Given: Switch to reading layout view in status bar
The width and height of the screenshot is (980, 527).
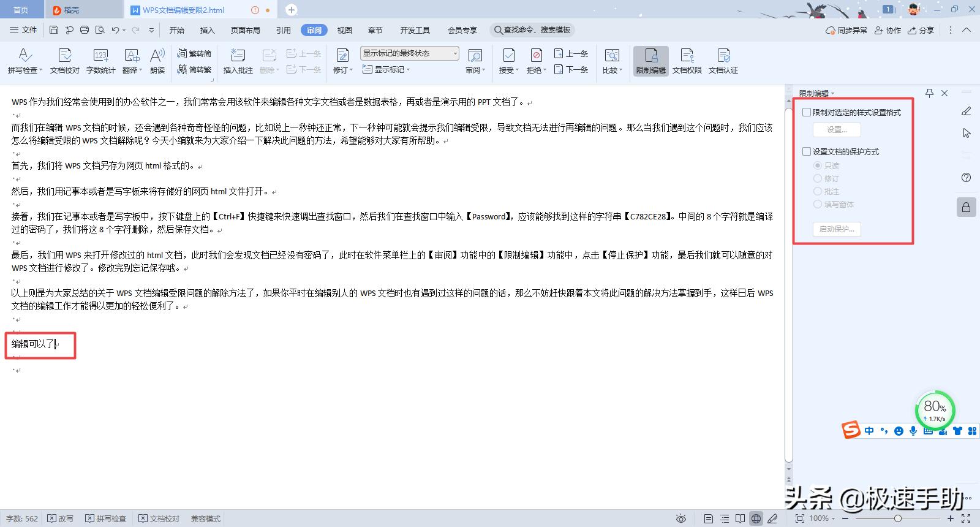Looking at the screenshot, I should click(741, 518).
